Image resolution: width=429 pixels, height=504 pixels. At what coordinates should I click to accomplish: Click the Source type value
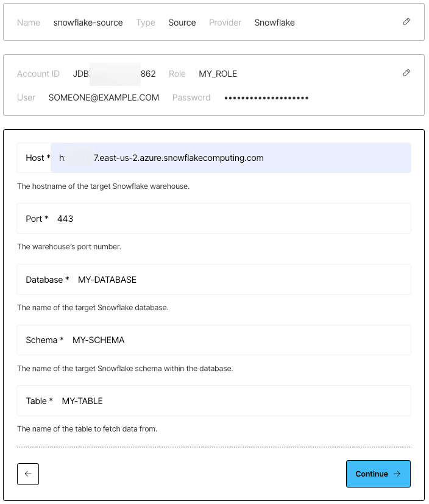point(182,23)
